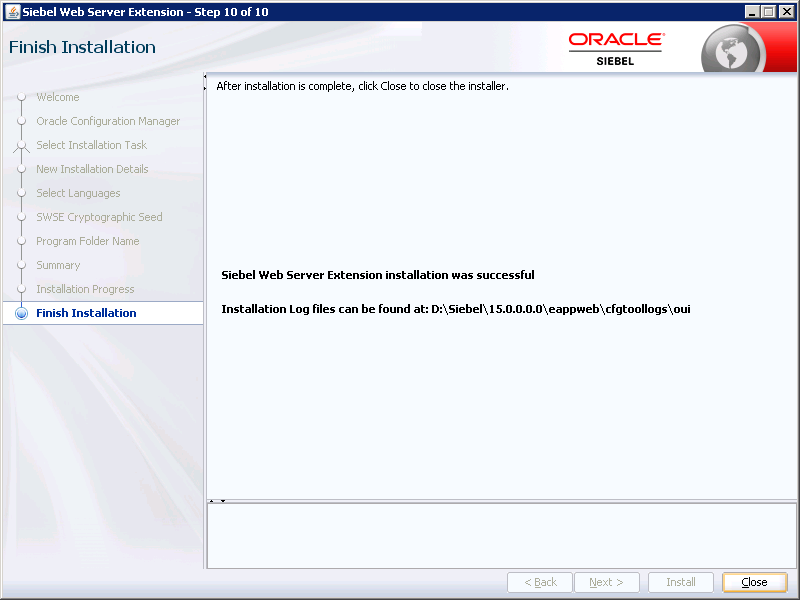
Task: Click the Installation Log files path text
Action: (456, 309)
